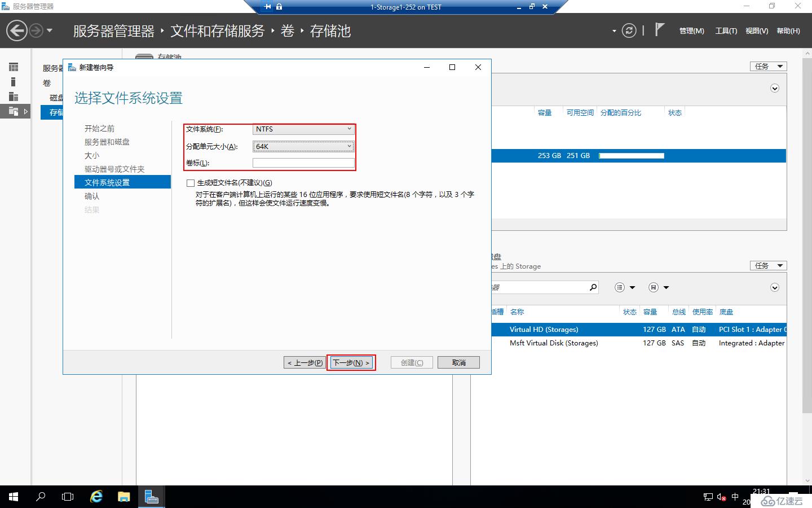The image size is (812, 508).
Task: Select Virtual HD (Storages) disk row
Action: click(639, 330)
